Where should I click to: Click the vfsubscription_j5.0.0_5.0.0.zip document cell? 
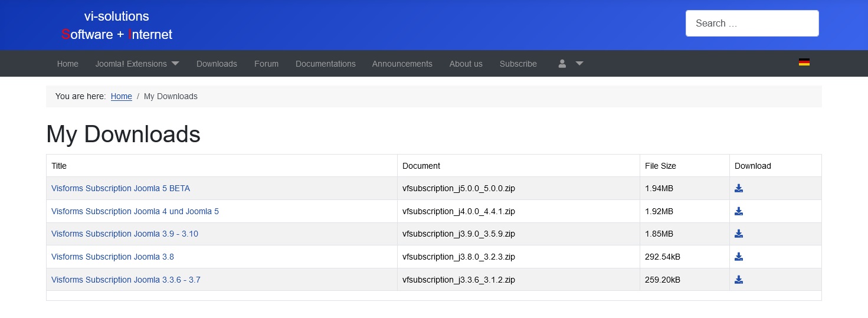click(518, 188)
